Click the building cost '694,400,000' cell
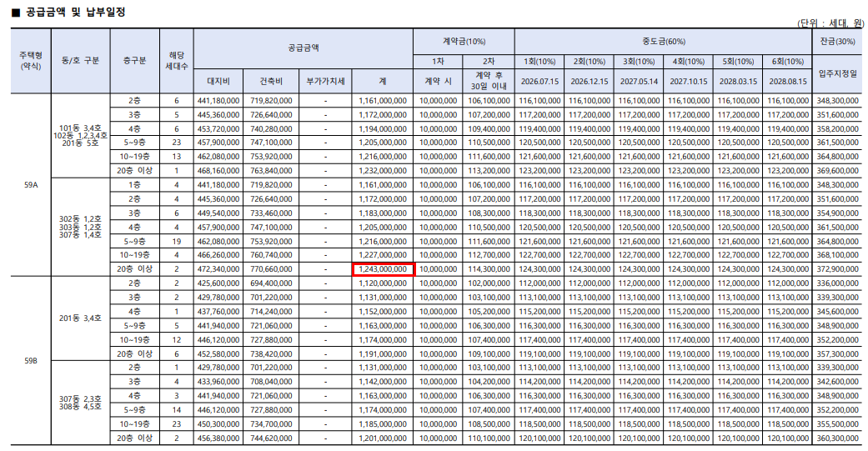Image resolution: width=868 pixels, height=451 pixels. tap(271, 283)
